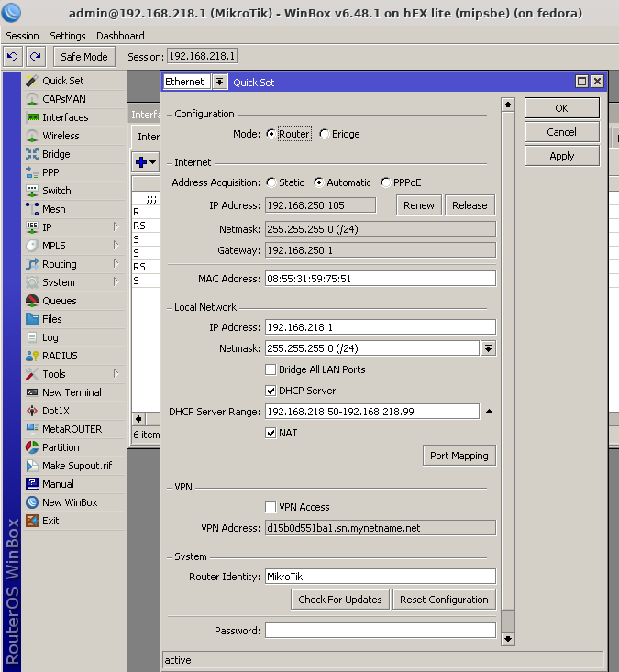Open CAPsMAN in the sidebar
619x672 pixels.
pos(73,99)
